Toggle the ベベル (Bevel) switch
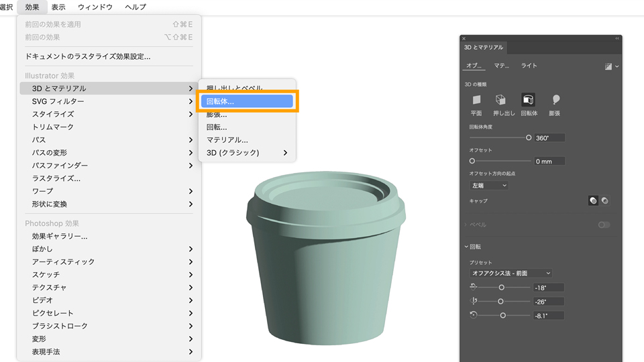 point(604,225)
